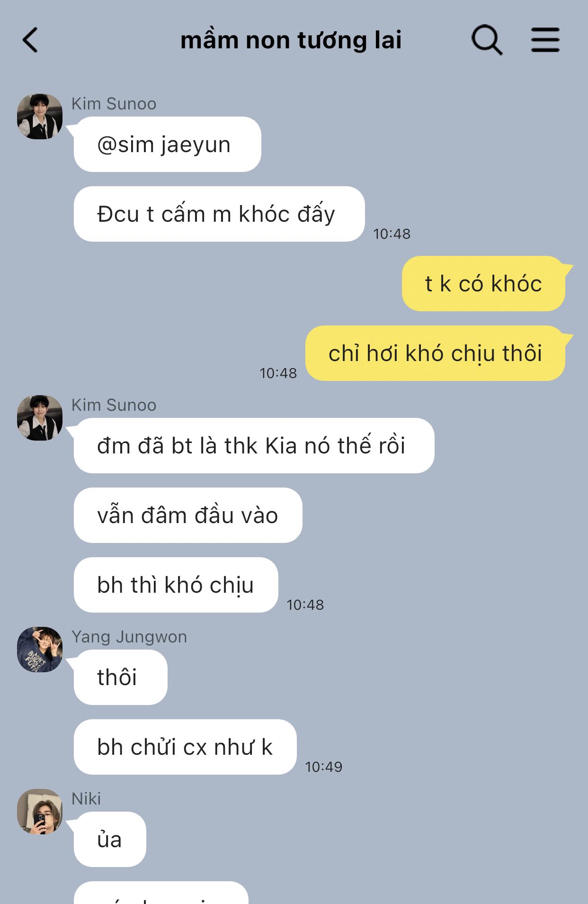Open Niki's profile avatar
588x904 pixels.
(40, 812)
